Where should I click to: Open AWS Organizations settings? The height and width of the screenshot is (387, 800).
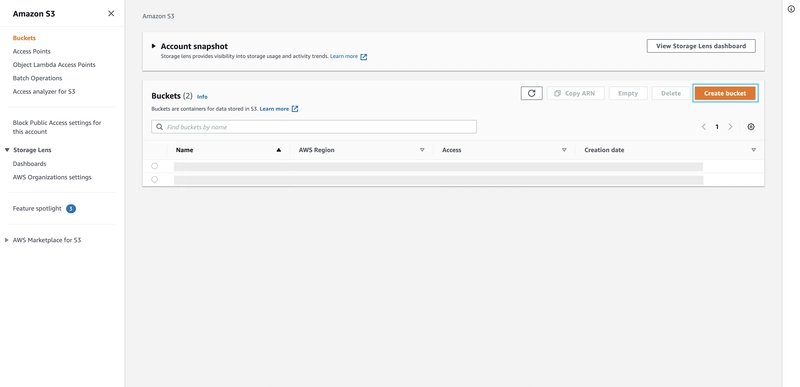[52, 177]
